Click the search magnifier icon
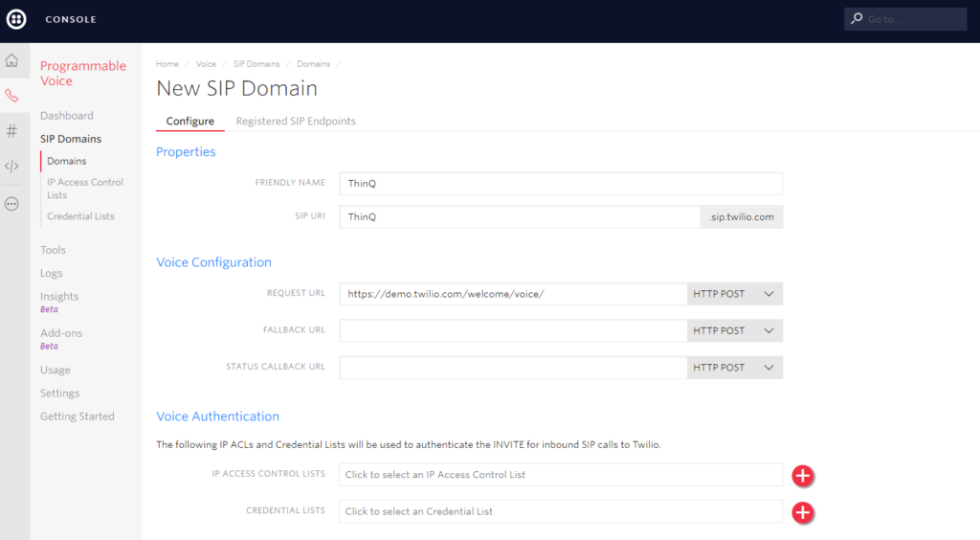The height and width of the screenshot is (540, 980). click(x=857, y=19)
